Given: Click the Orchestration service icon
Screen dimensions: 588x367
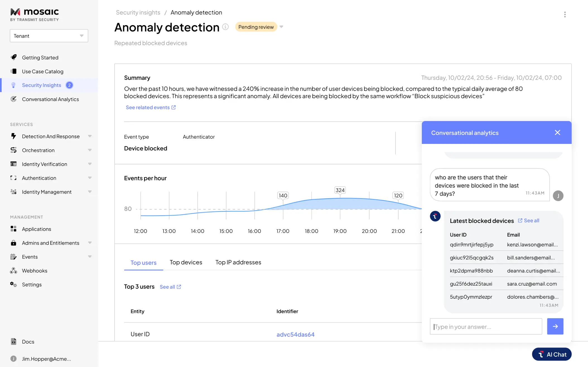Looking at the screenshot, I should point(13,150).
